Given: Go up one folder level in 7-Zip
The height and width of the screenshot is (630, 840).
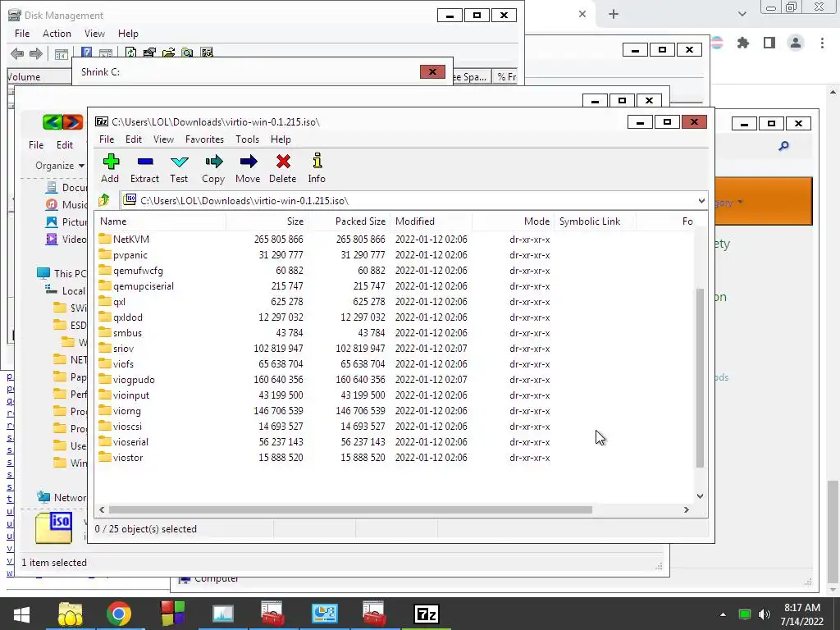Looking at the screenshot, I should tap(104, 200).
